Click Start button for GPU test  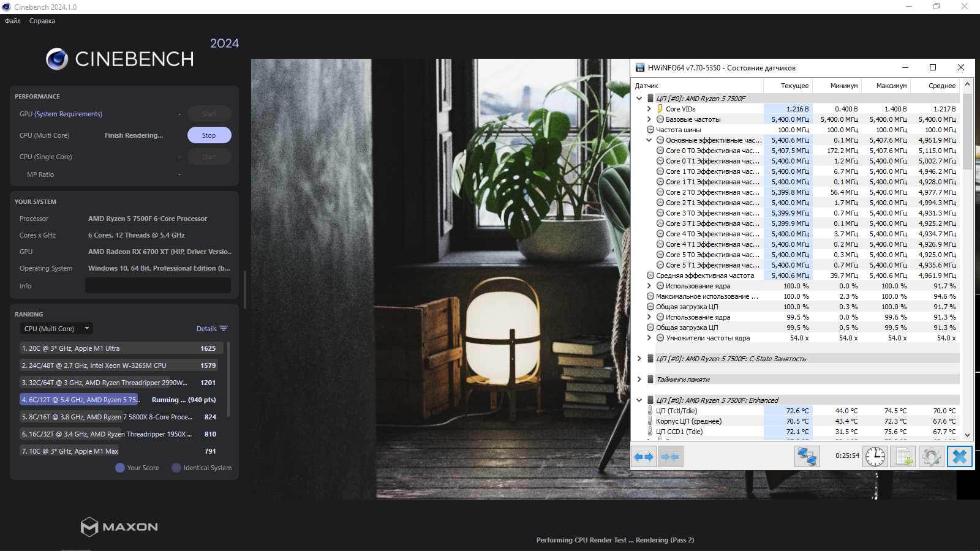pos(209,114)
